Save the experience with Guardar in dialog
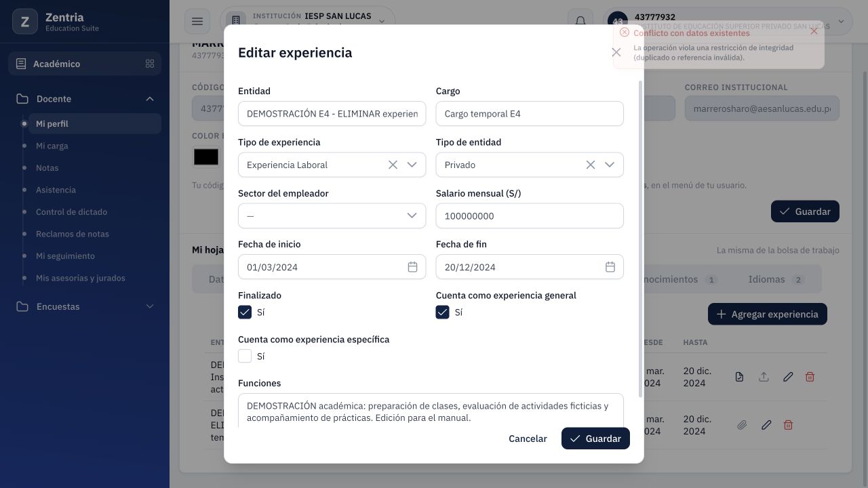 click(595, 439)
